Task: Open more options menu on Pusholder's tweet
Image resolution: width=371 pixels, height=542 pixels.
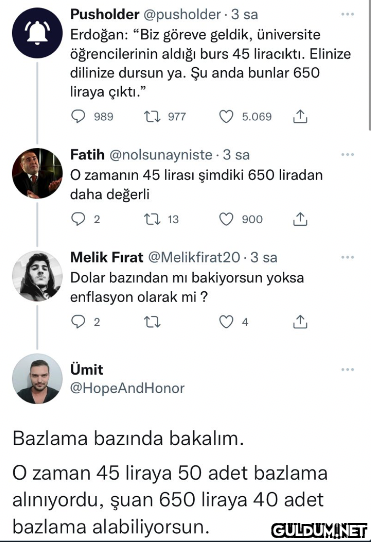Action: click(x=347, y=14)
